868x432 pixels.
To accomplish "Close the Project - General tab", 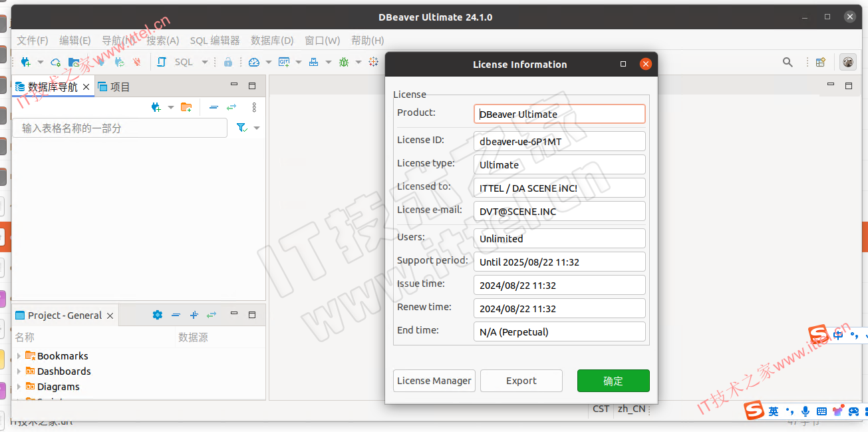I will [x=110, y=316].
